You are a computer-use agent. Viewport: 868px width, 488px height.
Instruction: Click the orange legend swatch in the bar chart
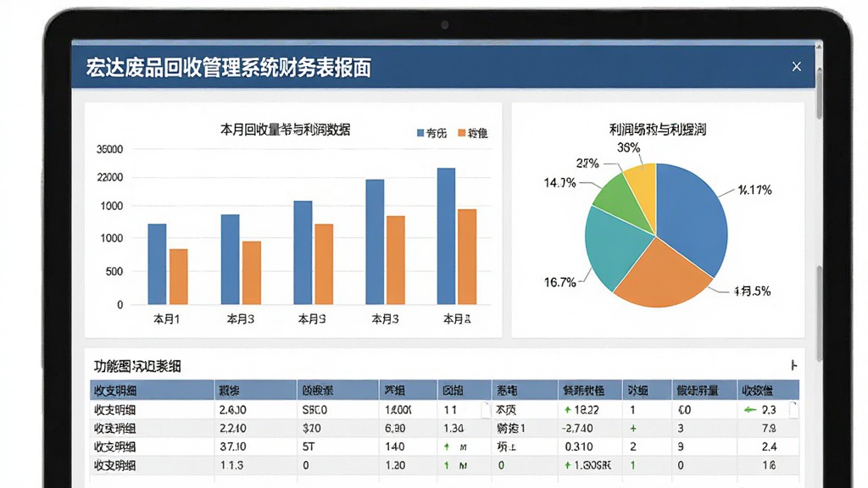pyautogui.click(x=462, y=133)
